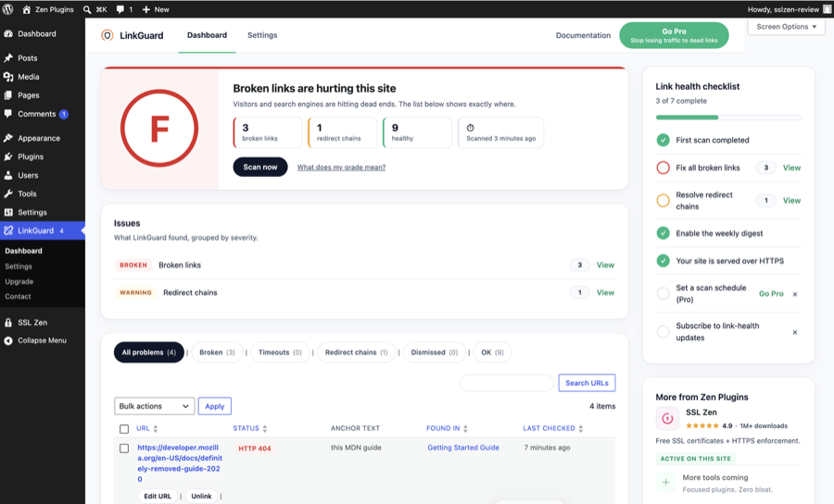Filter by Redirect chains (1) tab
This screenshot has height=504, width=834.
[357, 352]
